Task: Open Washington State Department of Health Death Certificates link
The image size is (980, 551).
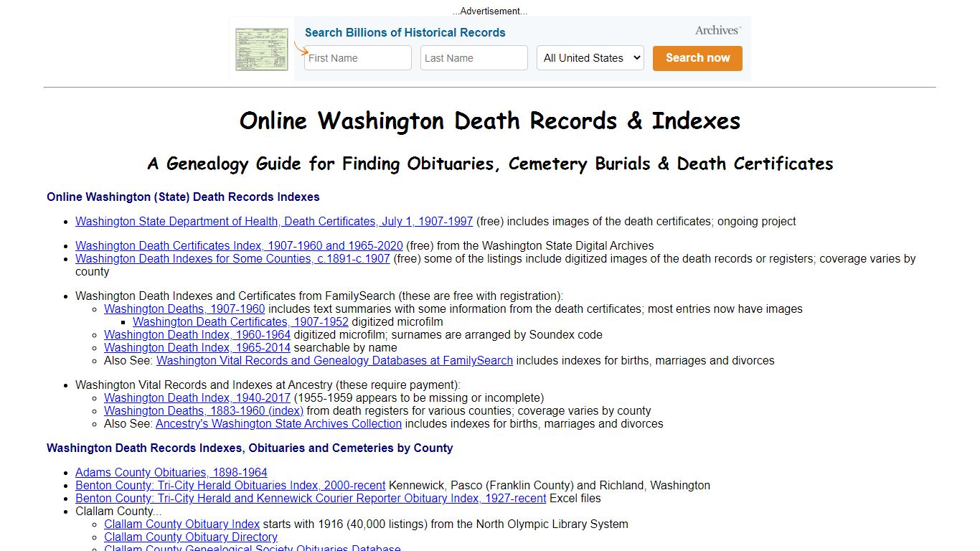Action: (274, 221)
